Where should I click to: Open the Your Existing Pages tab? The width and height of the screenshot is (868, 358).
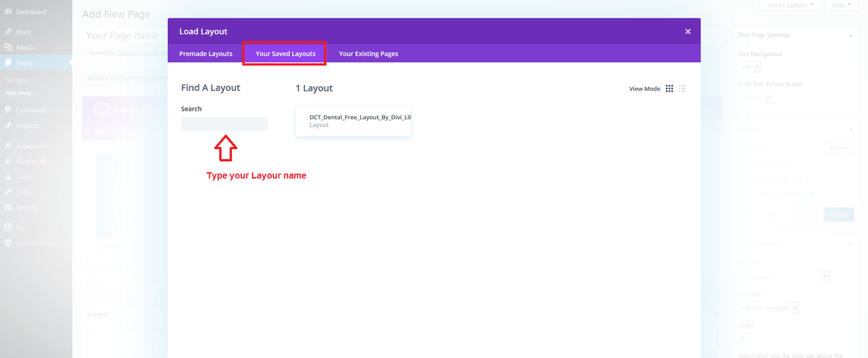tap(368, 54)
